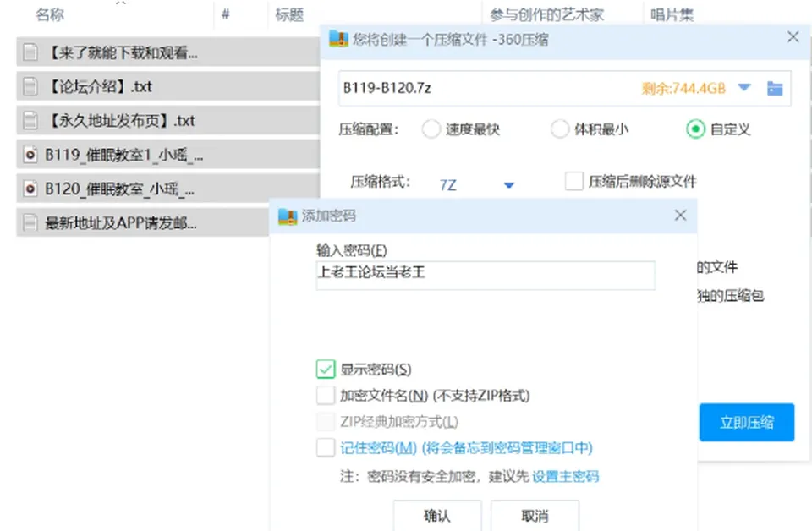This screenshot has width=812, height=531.
Task: Open the archive path dropdown arrow
Action: point(744,87)
